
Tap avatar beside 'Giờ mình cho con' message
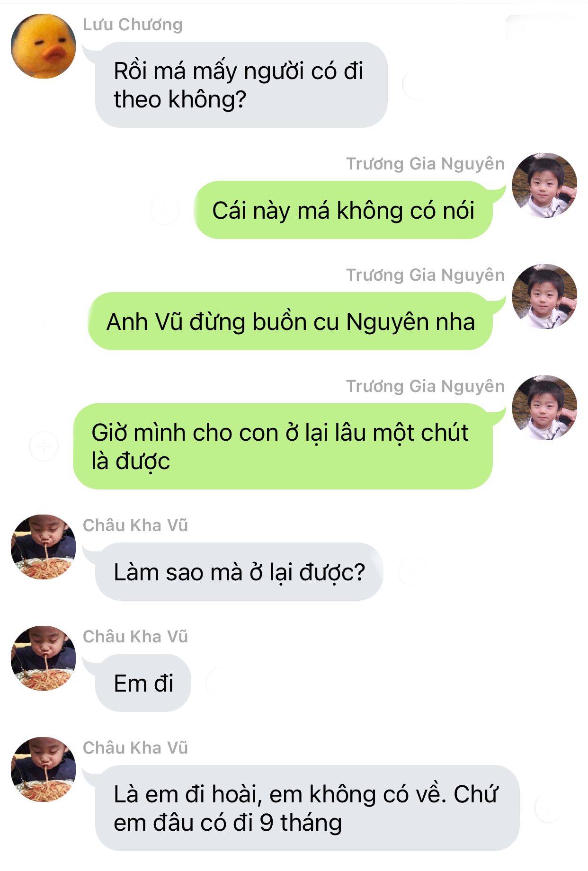[544, 408]
